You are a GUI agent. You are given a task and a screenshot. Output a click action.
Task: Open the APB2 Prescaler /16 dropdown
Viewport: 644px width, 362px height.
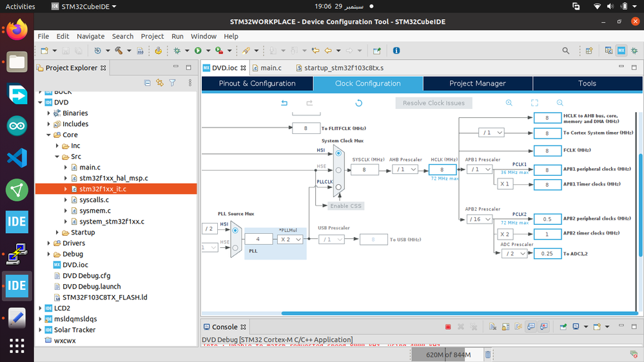tap(480, 219)
